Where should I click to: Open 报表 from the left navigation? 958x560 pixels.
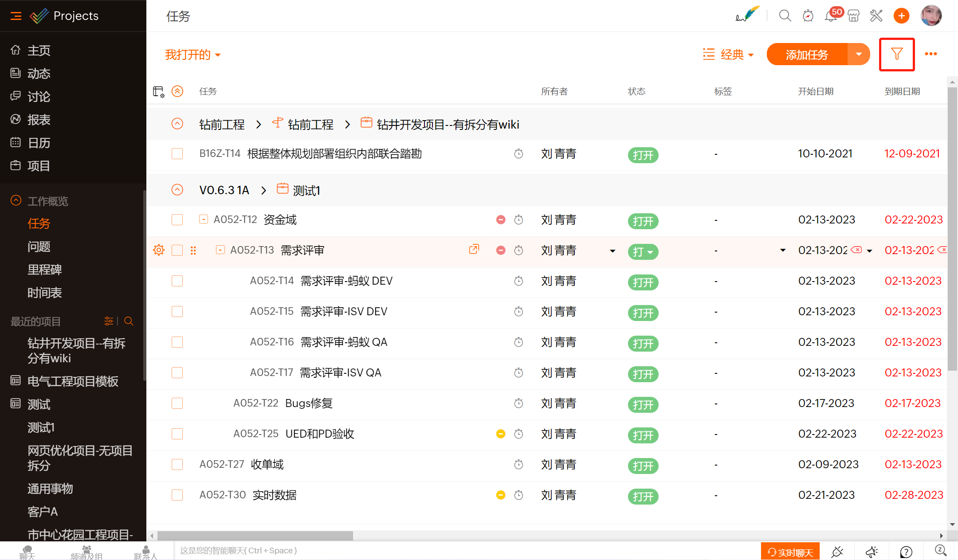click(x=39, y=120)
